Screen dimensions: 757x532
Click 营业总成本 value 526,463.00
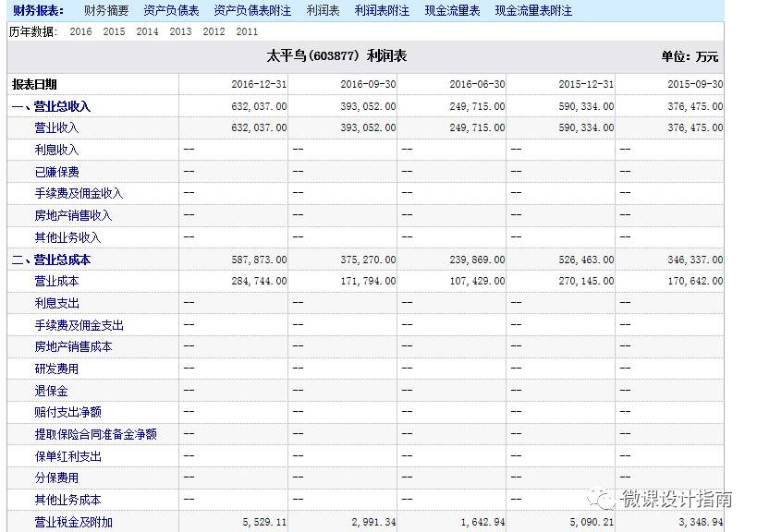point(586,260)
